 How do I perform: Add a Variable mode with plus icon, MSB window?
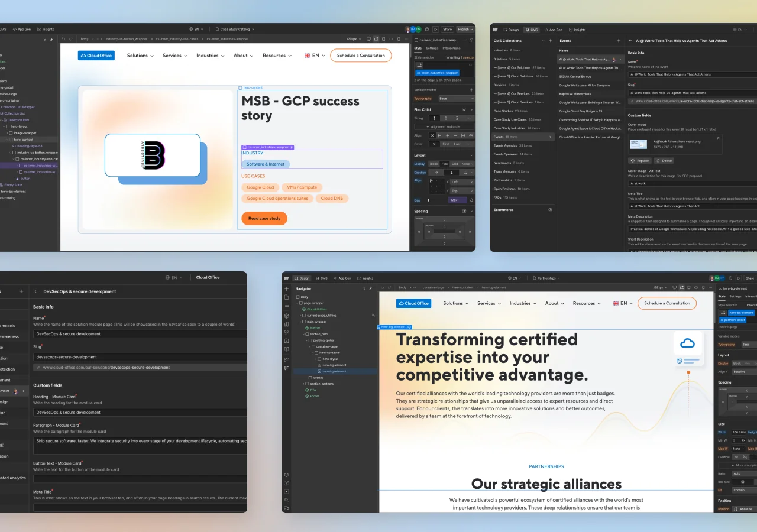click(x=471, y=90)
